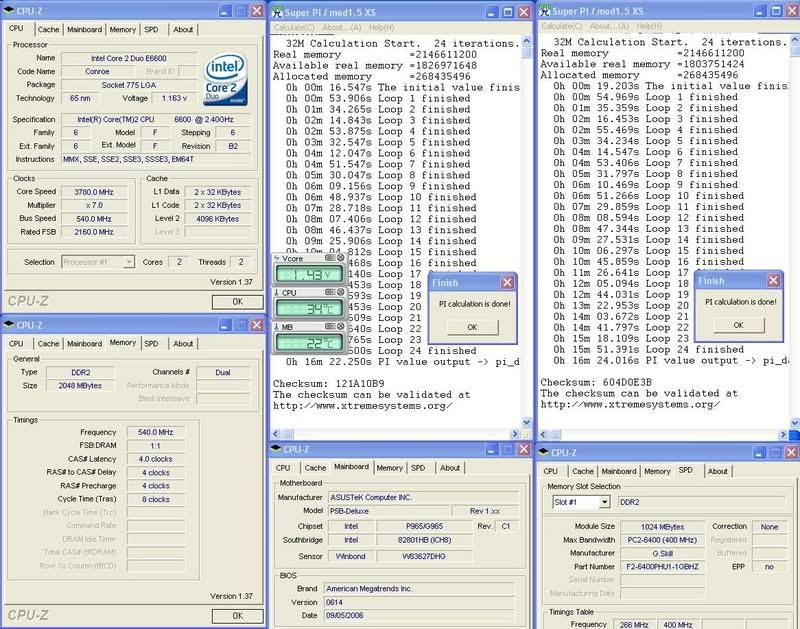Open the Help(H) menu in the 604D0E3B Super PI window

coord(649,26)
